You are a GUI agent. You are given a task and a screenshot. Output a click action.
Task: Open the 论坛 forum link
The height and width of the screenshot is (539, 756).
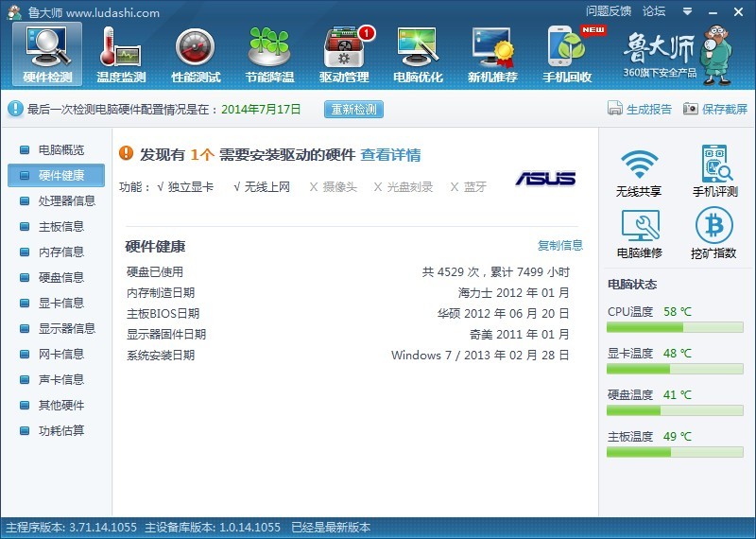pyautogui.click(x=654, y=11)
